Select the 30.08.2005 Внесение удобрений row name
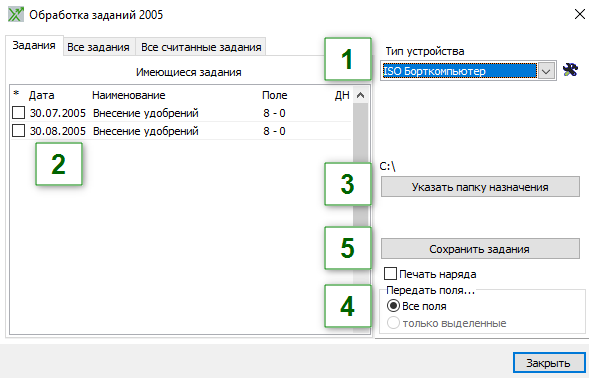Image resolution: width=589 pixels, height=378 pixels. [x=146, y=131]
